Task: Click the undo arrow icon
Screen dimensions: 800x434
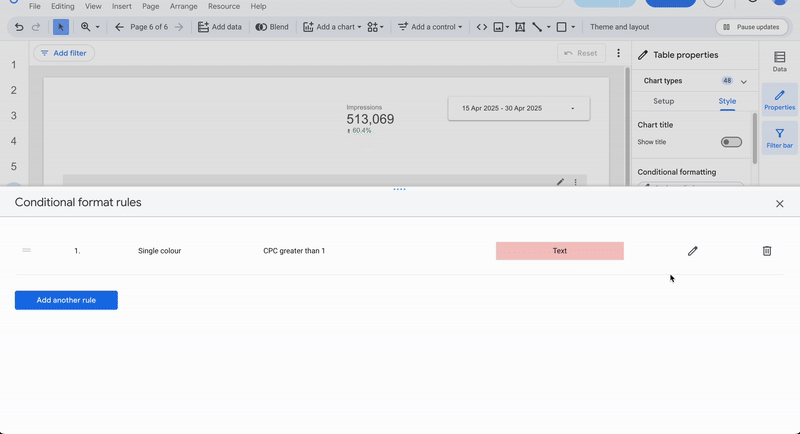Action: [x=19, y=27]
